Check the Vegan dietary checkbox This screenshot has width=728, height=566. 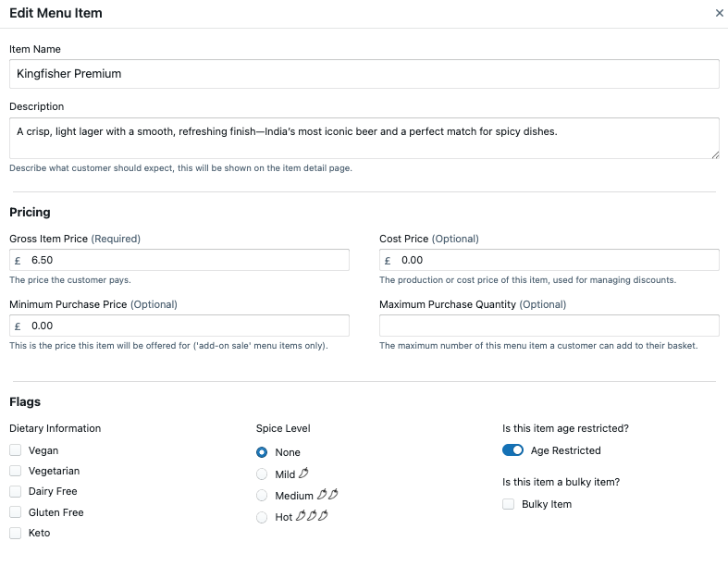pos(16,450)
